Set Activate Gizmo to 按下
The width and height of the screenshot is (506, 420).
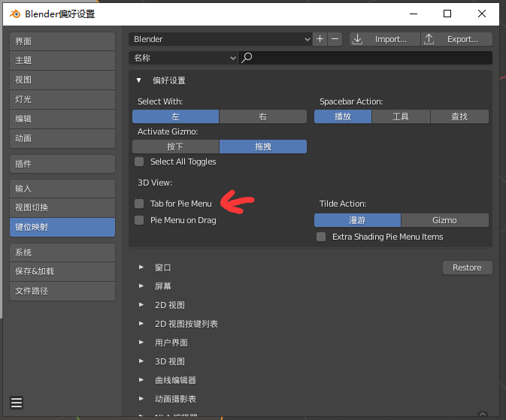pos(175,147)
